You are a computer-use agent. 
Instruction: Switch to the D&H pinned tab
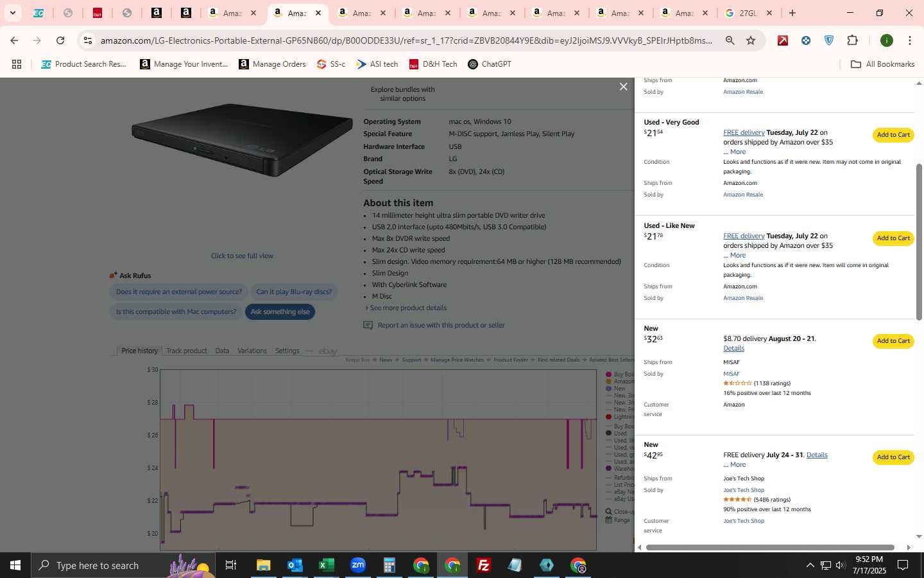coord(98,13)
